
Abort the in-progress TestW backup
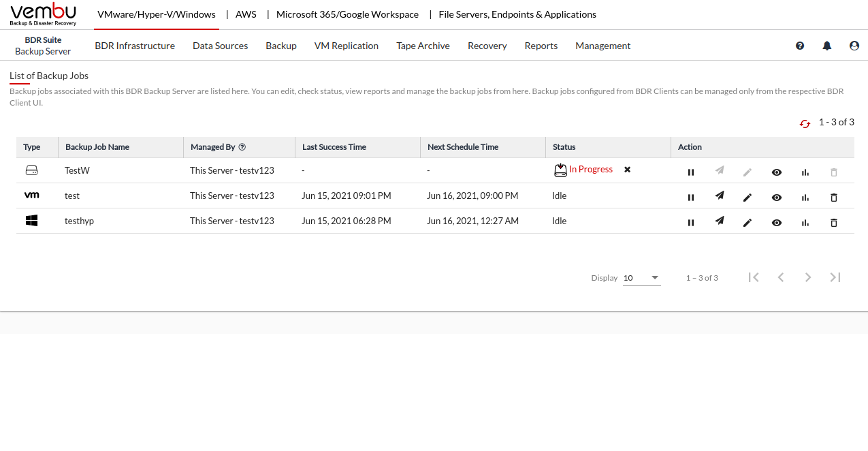tap(627, 170)
